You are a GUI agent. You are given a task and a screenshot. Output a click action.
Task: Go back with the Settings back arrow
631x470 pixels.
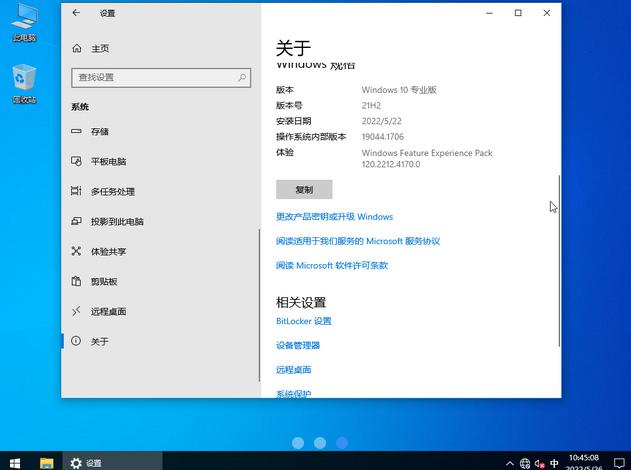coord(76,13)
